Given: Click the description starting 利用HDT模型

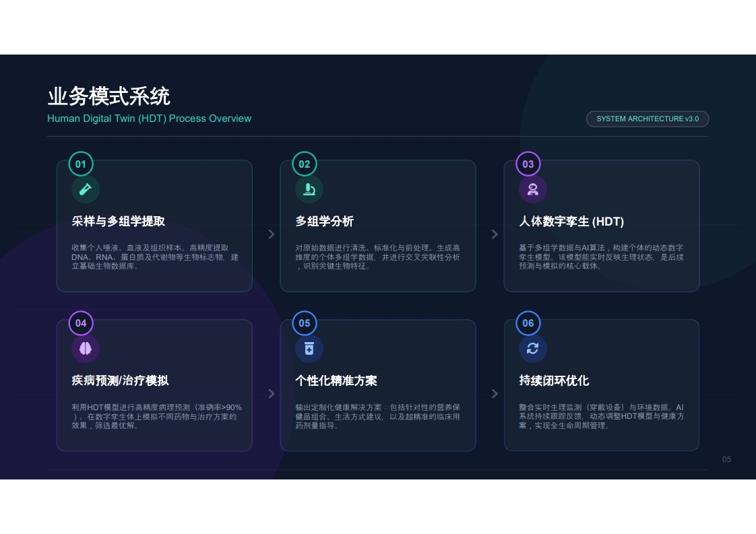Looking at the screenshot, I should tap(156, 416).
